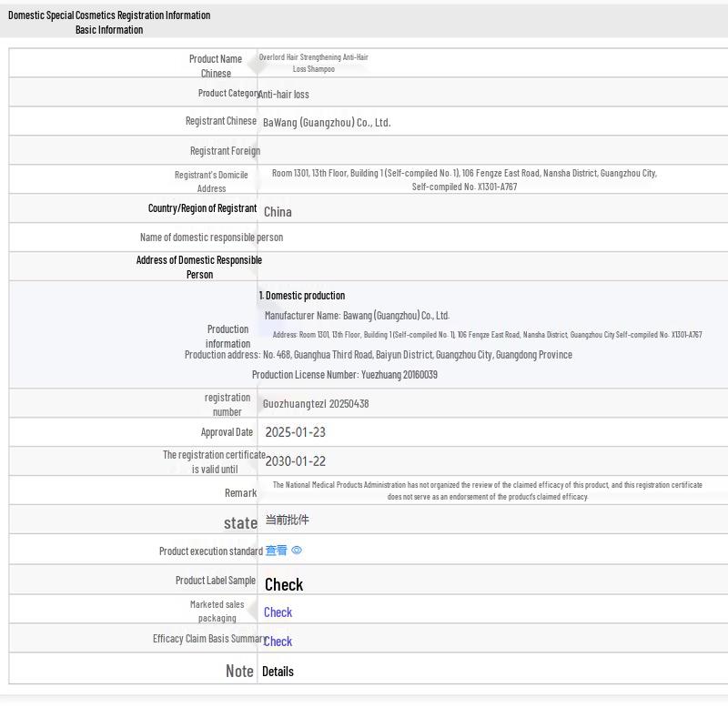Click the Production License Number Yuezhuang 20160039
The width and height of the screenshot is (728, 728).
point(344,375)
